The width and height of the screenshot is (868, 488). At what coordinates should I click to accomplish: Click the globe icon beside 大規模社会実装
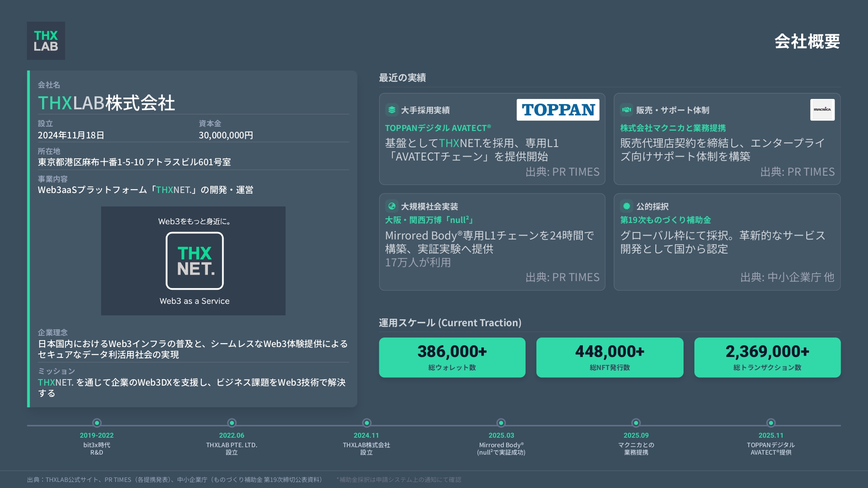[391, 206]
